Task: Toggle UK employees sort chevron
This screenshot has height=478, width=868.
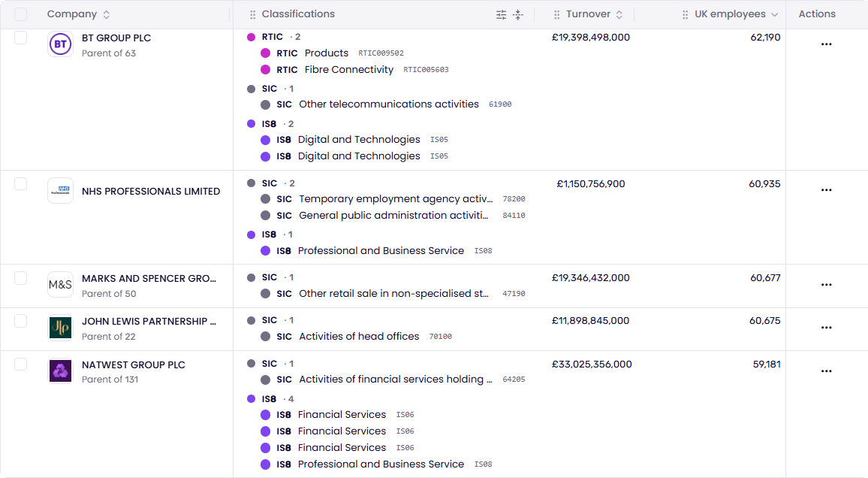Action: (x=774, y=15)
